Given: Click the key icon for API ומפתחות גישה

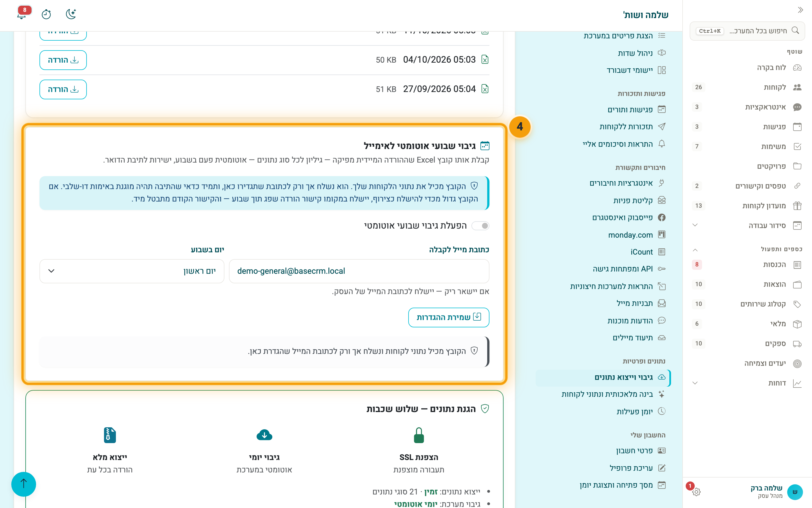Looking at the screenshot, I should pyautogui.click(x=661, y=269).
